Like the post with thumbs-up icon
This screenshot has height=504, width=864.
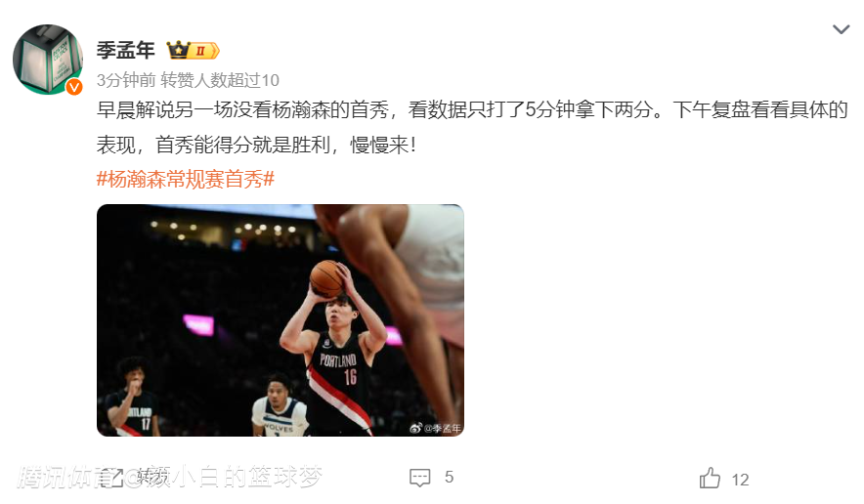click(x=710, y=478)
